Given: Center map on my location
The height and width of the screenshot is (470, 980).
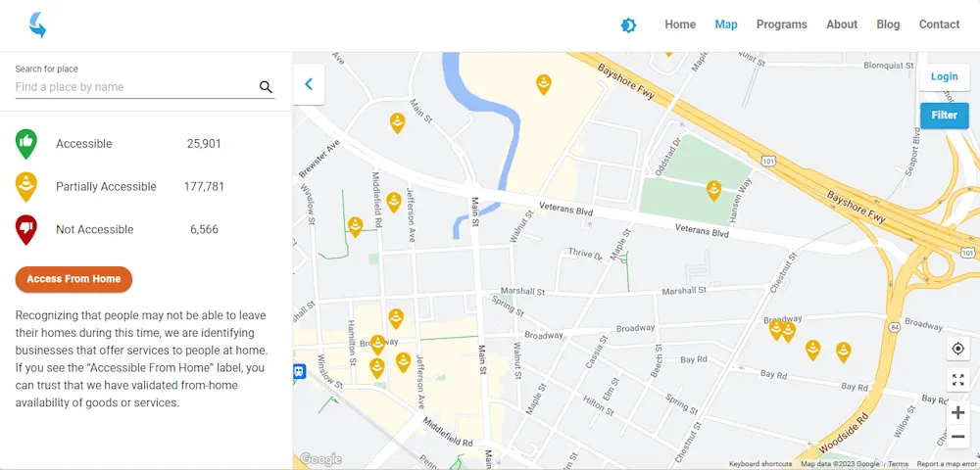Looking at the screenshot, I should 957,349.
